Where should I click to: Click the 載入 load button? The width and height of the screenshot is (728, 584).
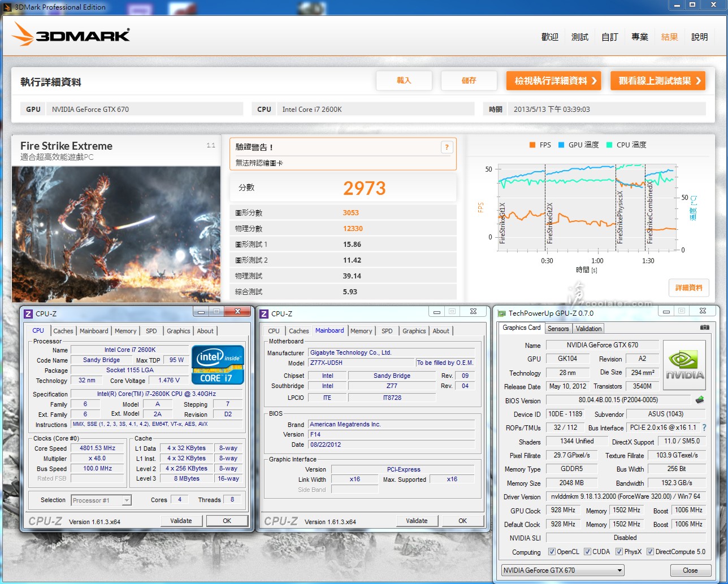tap(404, 81)
